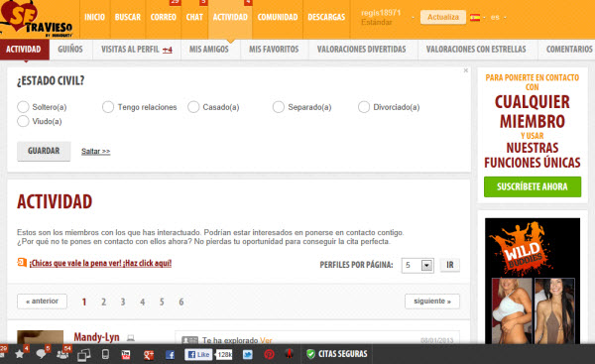Click the siguiente » pagination button
595x364 pixels.
432,302
